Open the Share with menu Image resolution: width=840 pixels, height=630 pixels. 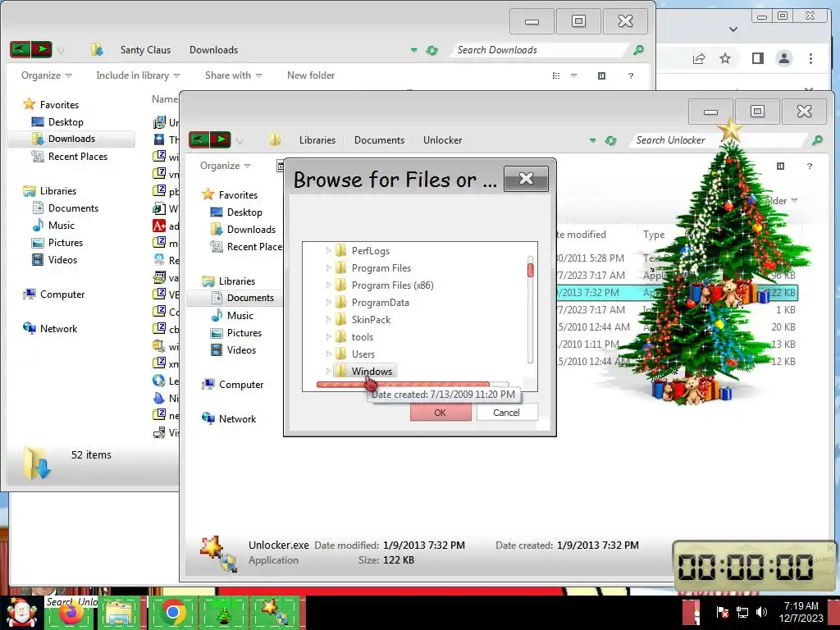[x=233, y=75]
